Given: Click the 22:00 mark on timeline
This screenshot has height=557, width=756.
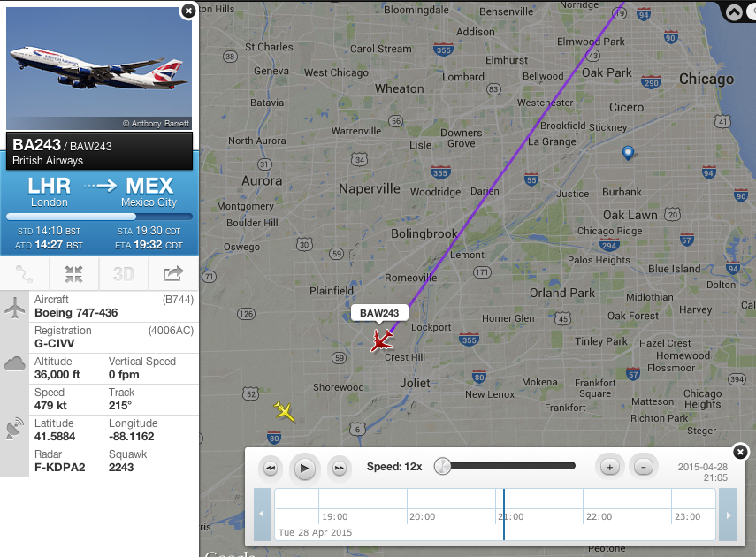Looking at the screenshot, I should [x=599, y=516].
